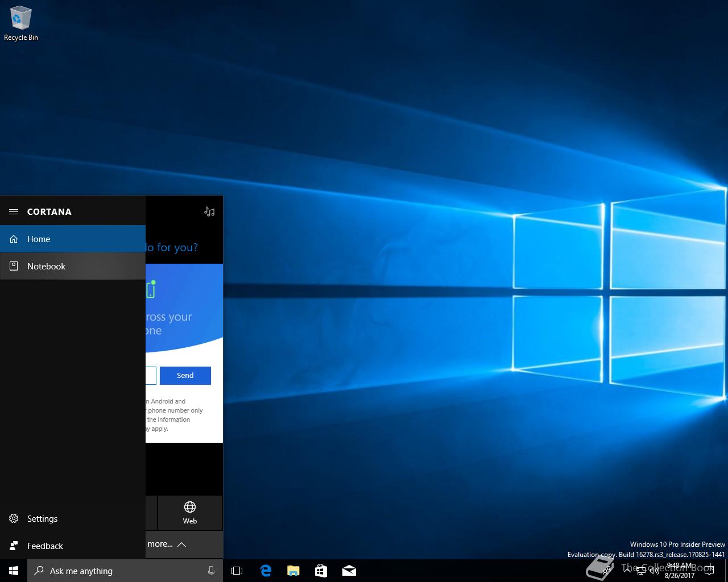Click the music recognition icon
Screen dimensions: 728x582
tap(209, 211)
